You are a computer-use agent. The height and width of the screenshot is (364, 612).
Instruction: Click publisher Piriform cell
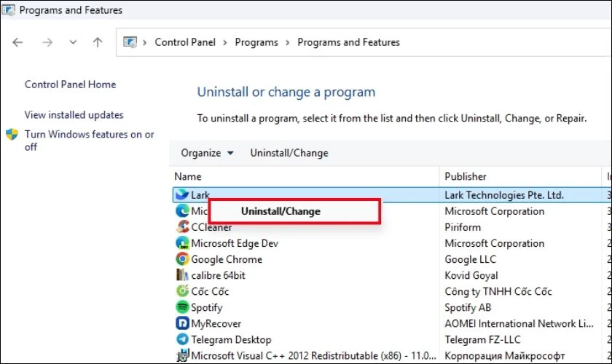click(463, 227)
